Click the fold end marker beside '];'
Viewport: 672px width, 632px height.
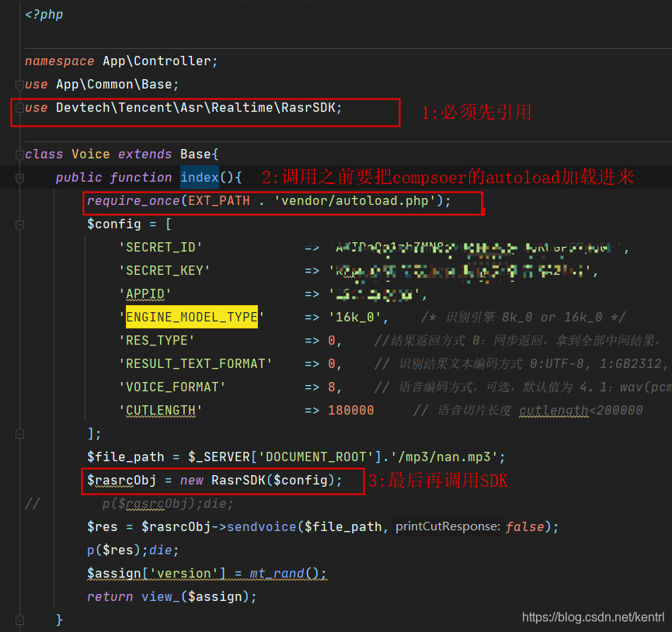pyautogui.click(x=19, y=434)
